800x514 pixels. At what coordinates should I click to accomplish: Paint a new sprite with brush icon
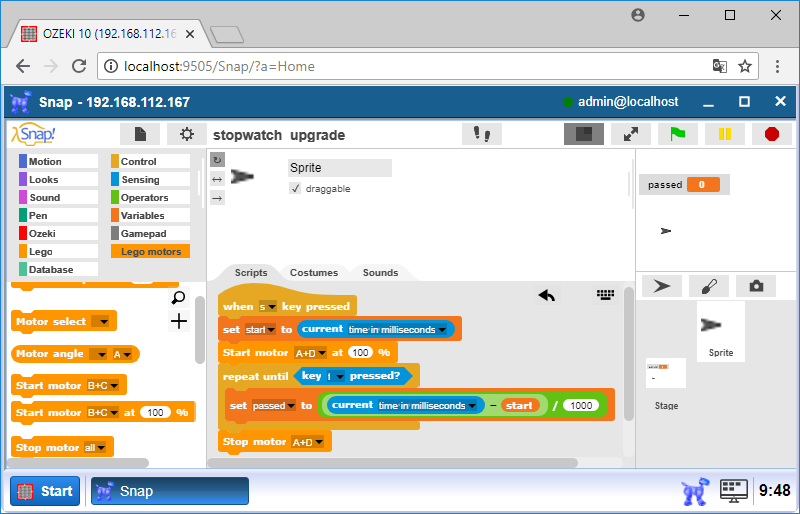(x=709, y=286)
